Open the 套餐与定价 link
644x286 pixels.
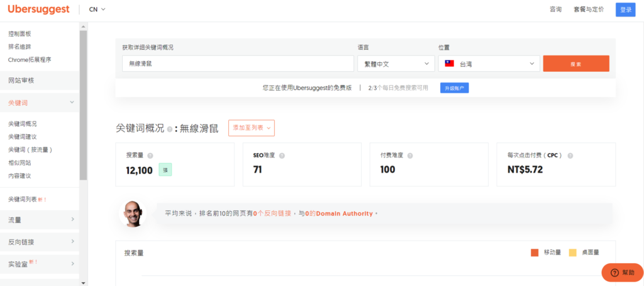pos(589,9)
